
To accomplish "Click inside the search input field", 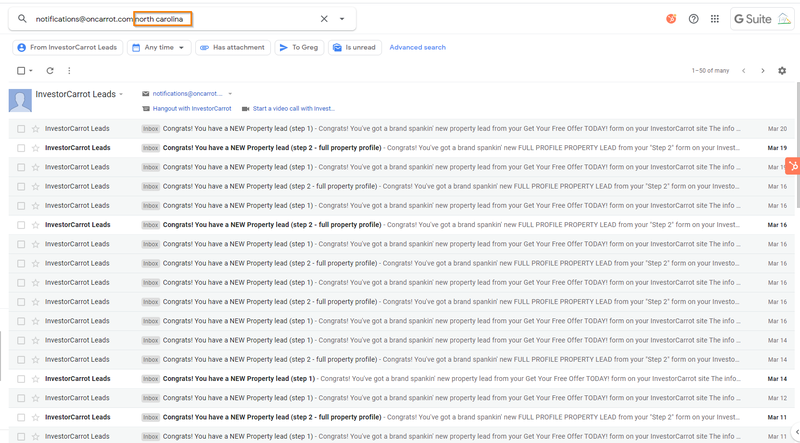I will click(x=173, y=19).
